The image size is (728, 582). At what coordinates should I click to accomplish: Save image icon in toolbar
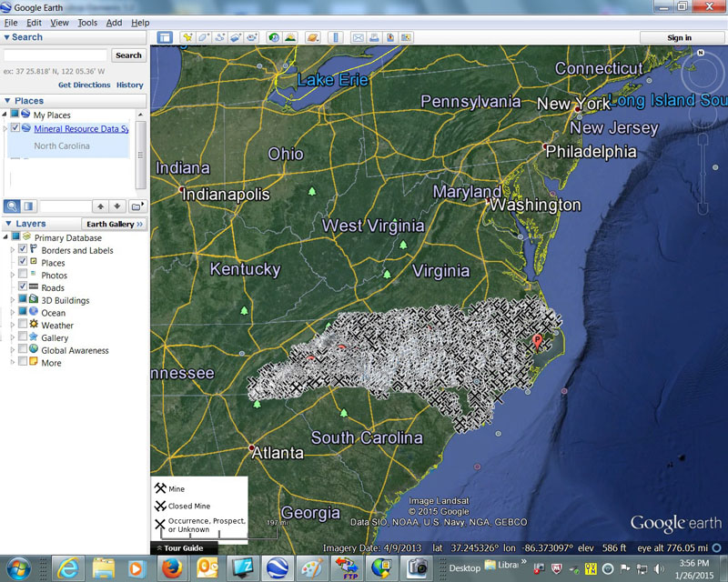[390, 37]
